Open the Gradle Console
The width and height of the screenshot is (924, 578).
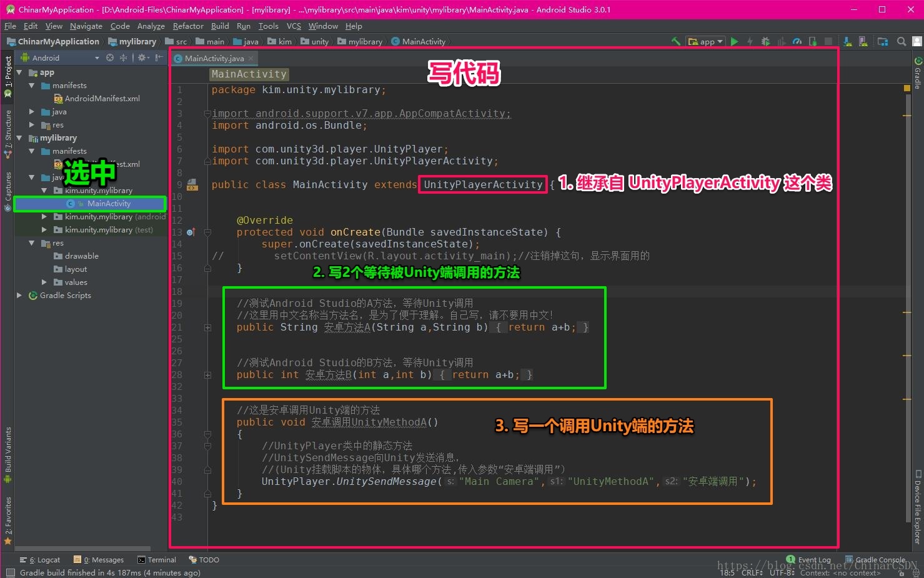coord(875,559)
